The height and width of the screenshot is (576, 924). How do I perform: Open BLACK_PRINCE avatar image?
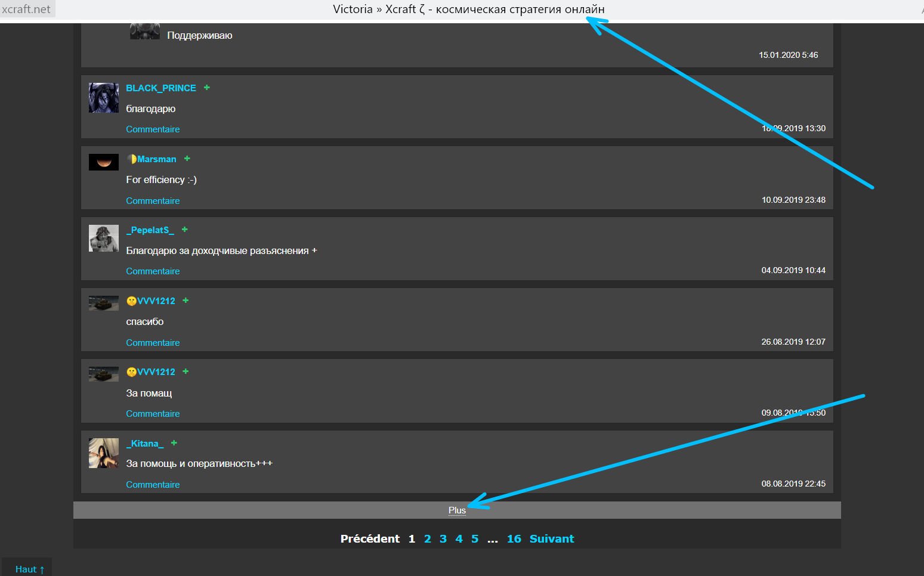point(104,98)
